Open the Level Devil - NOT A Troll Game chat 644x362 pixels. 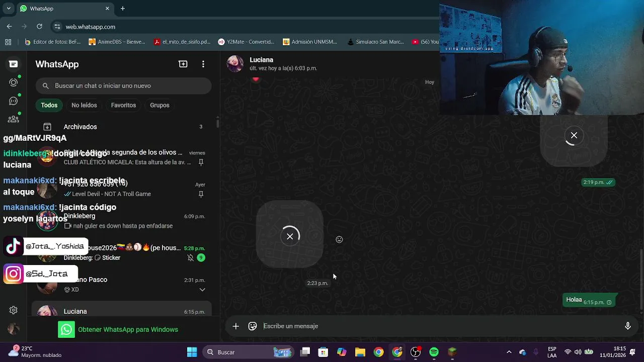click(x=122, y=189)
